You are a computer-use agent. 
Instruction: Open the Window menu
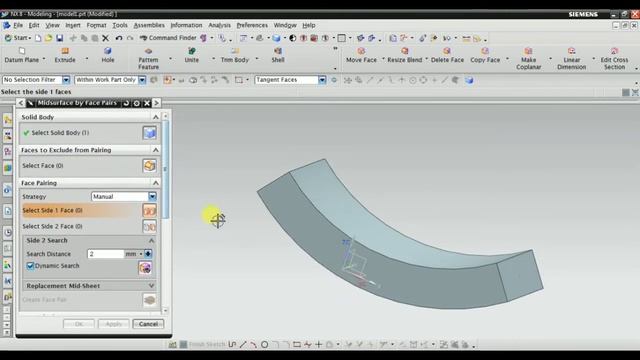[285, 25]
